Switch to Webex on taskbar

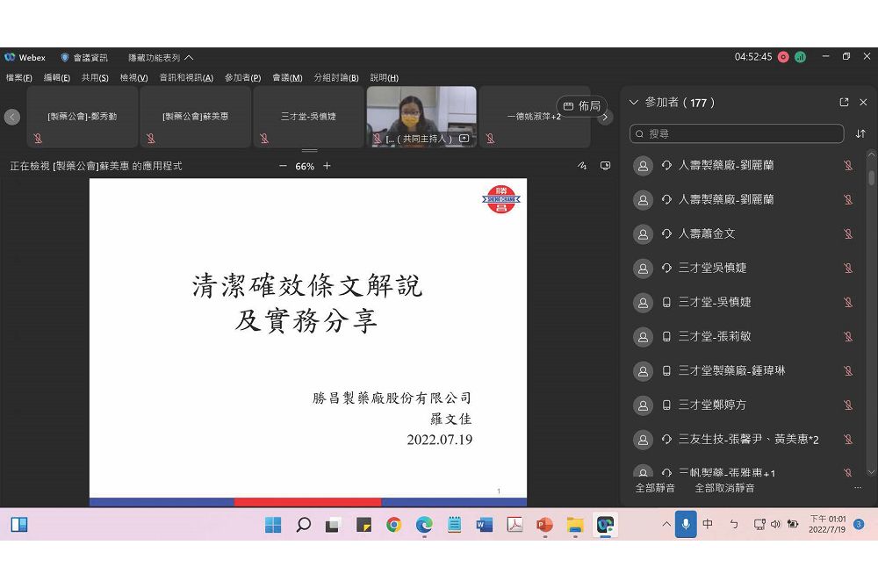605,525
